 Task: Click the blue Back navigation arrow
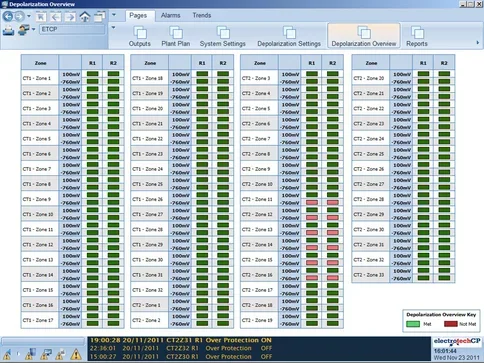(x=8, y=16)
